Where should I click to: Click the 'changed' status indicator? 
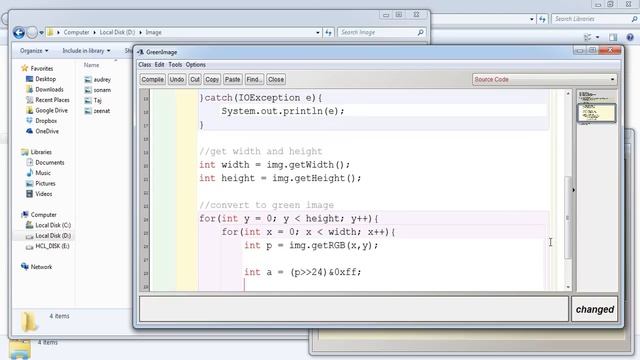[x=594, y=309]
